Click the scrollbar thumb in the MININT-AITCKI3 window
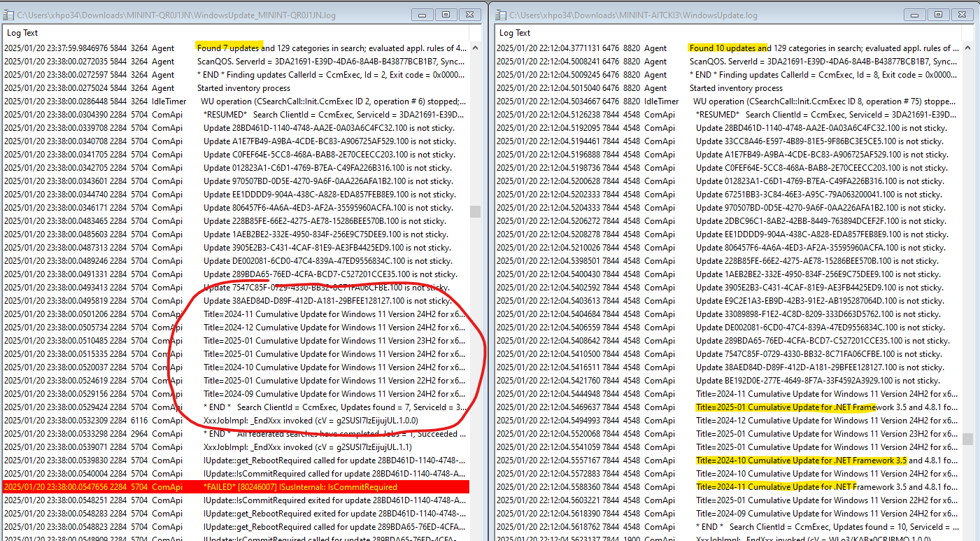Image resolution: width=980 pixels, height=541 pixels. pos(968,439)
